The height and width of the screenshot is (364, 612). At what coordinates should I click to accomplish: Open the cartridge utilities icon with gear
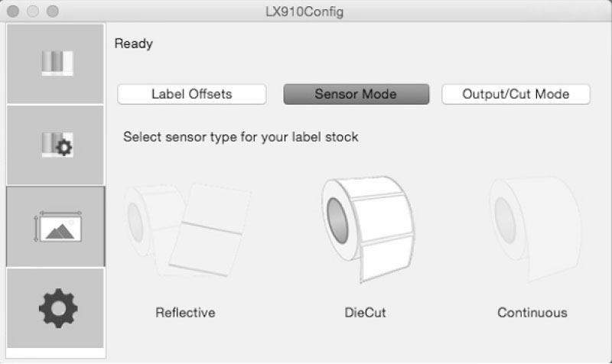point(55,145)
